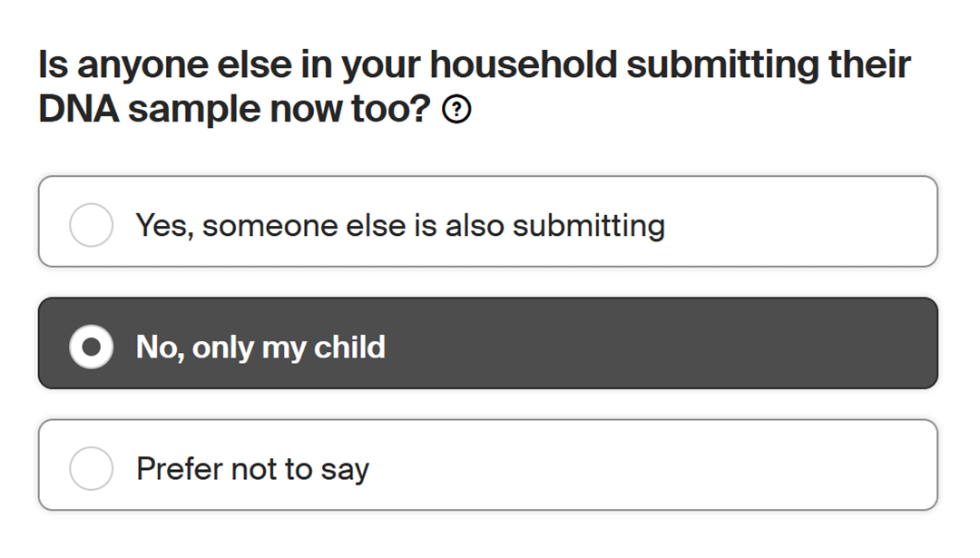Tick the empty circle beside "Prefer not to say"

[x=92, y=468]
